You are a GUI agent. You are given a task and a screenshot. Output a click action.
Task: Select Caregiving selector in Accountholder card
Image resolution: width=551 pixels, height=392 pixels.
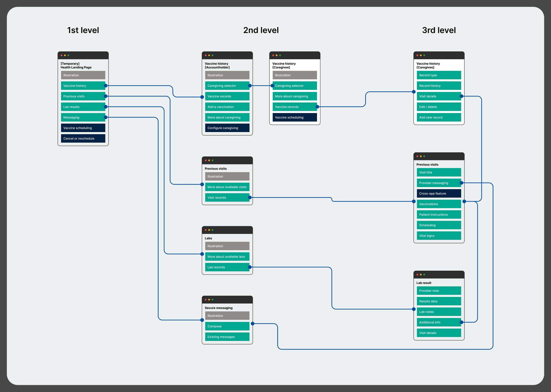click(227, 86)
